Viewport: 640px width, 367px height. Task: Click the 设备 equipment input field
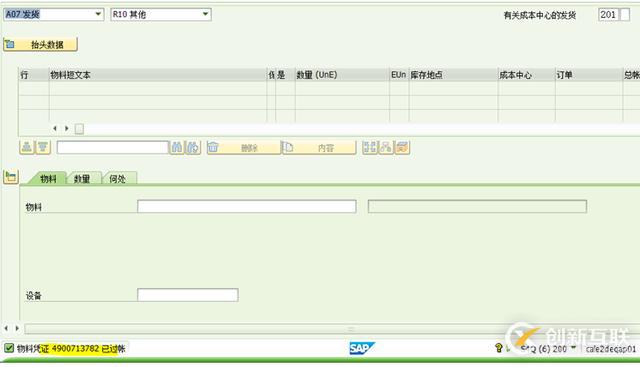click(x=188, y=295)
